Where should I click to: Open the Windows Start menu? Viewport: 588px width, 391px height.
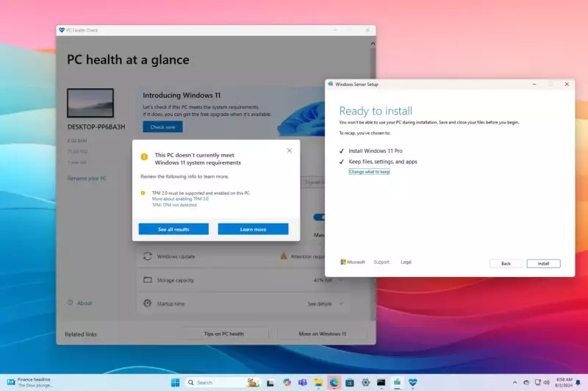pyautogui.click(x=175, y=382)
